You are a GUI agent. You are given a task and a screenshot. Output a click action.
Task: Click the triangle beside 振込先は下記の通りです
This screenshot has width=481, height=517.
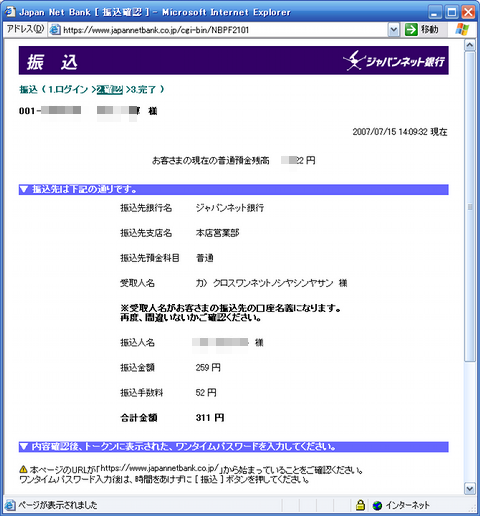23,189
